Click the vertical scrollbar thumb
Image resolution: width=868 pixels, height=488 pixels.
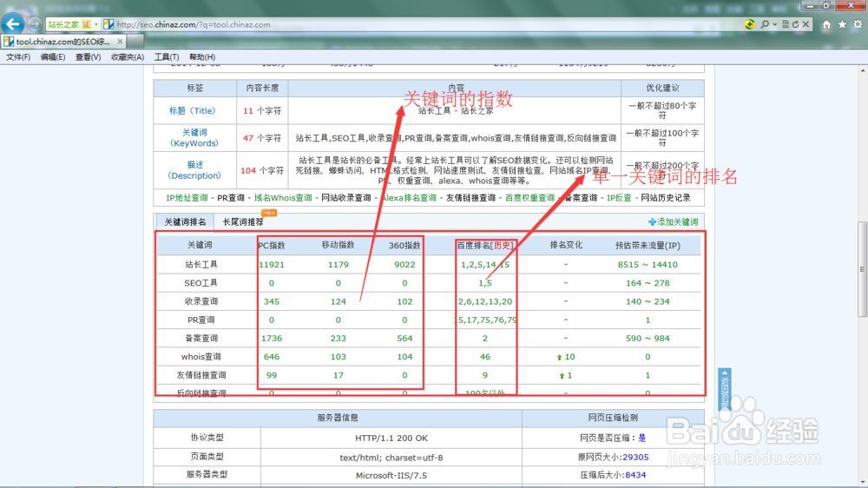pos(863,268)
